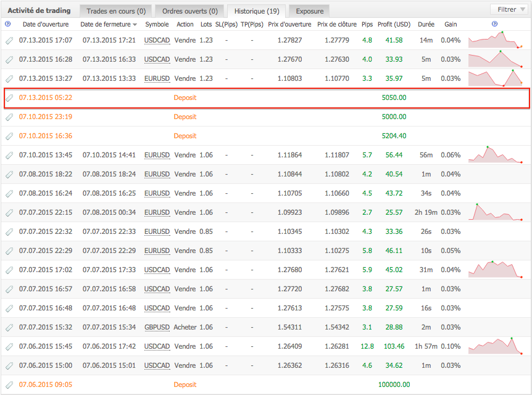Screen dimensions: 532x395
Task: Click tag icon for 07.13.2015 17:07 trade
Action: [x=9, y=41]
